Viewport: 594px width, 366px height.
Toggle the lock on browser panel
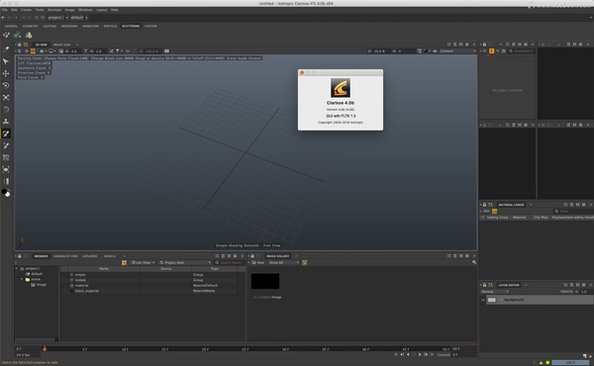coord(20,256)
